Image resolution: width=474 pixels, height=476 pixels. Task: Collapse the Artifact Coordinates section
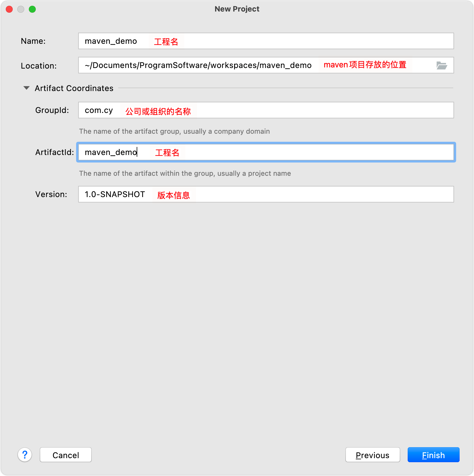tap(27, 88)
